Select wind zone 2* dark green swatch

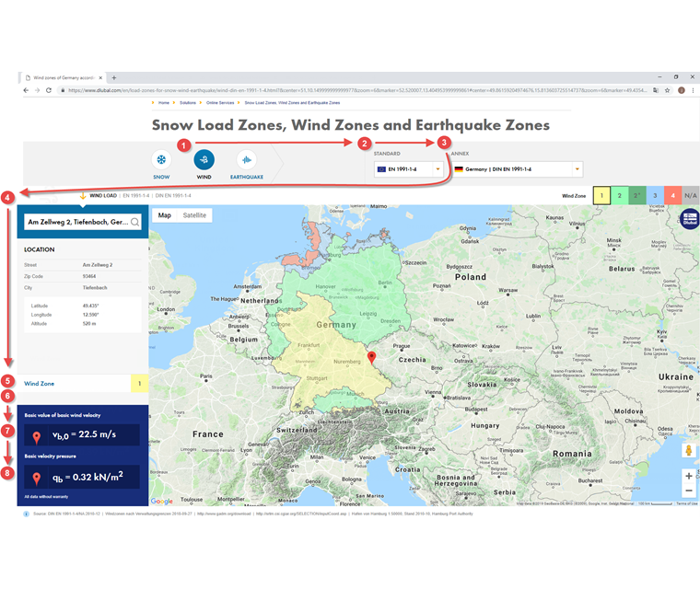coord(637,195)
